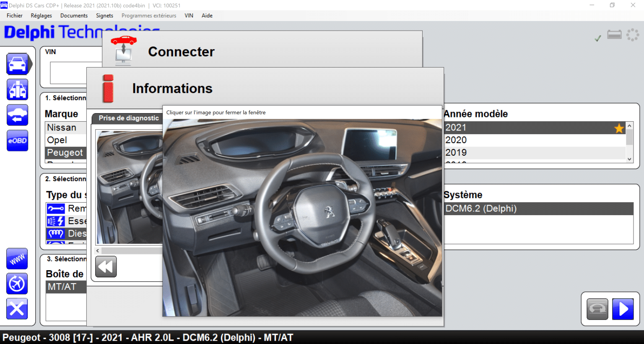Click the large dashboard image to close

tap(302, 217)
